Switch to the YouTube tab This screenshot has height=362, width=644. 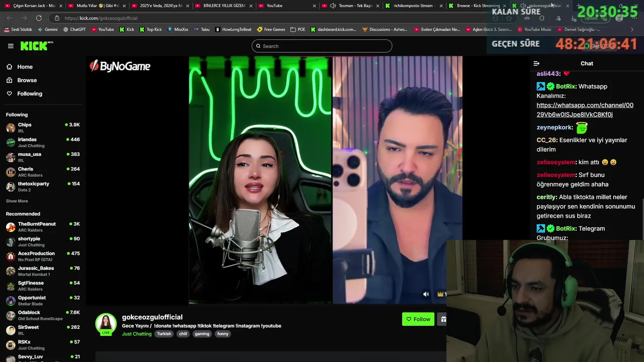click(287, 6)
